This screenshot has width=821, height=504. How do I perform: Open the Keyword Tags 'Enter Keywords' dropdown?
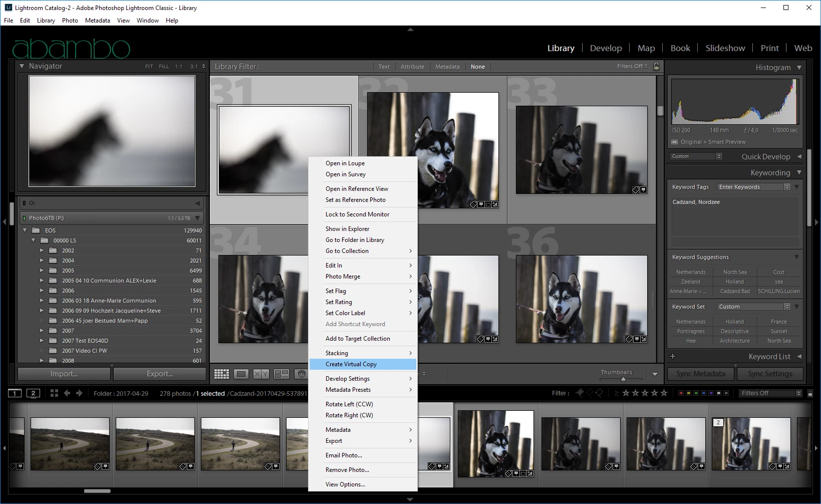753,187
